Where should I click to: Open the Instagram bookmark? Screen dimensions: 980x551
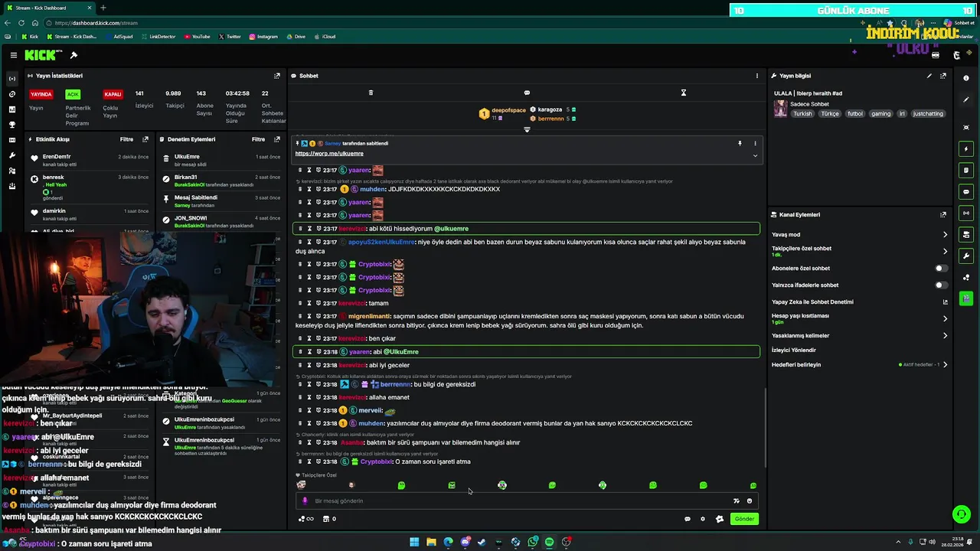(x=263, y=37)
